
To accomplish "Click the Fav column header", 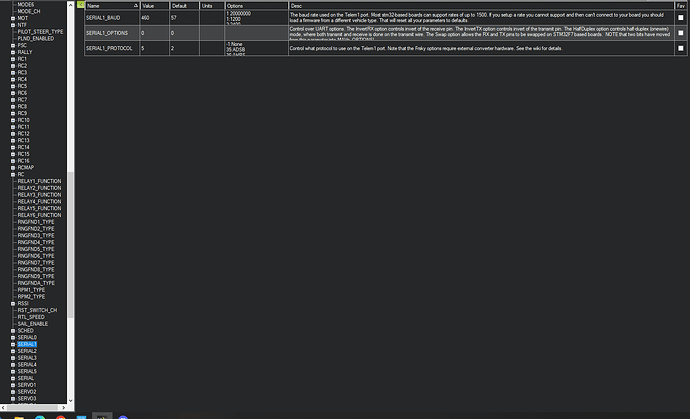I will tap(681, 6).
